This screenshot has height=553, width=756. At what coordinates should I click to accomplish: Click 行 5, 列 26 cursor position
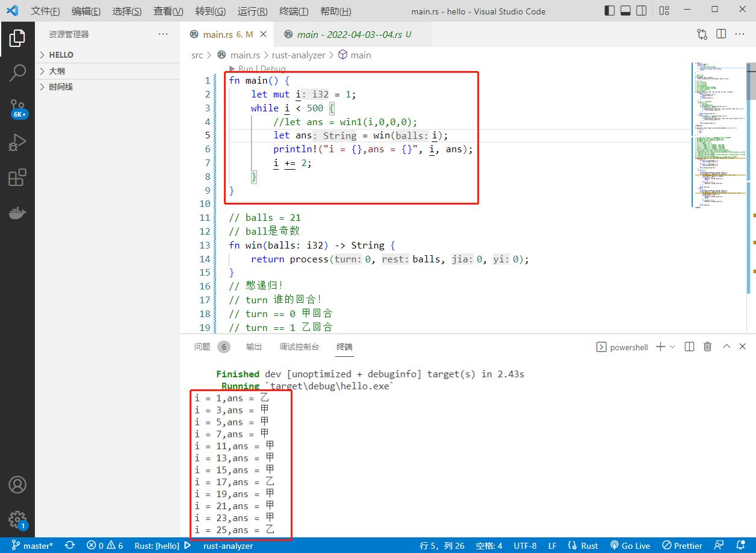pos(442,546)
